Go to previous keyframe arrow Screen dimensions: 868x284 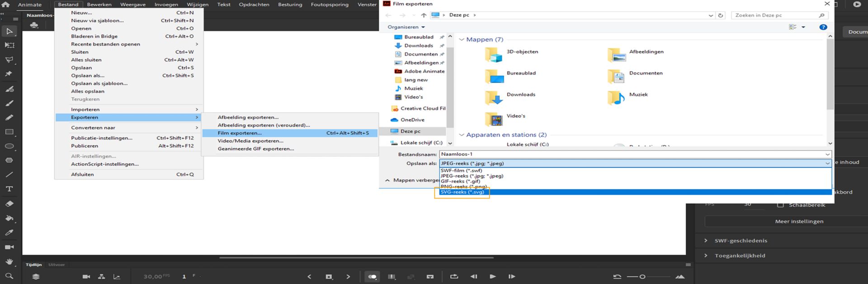tap(309, 277)
